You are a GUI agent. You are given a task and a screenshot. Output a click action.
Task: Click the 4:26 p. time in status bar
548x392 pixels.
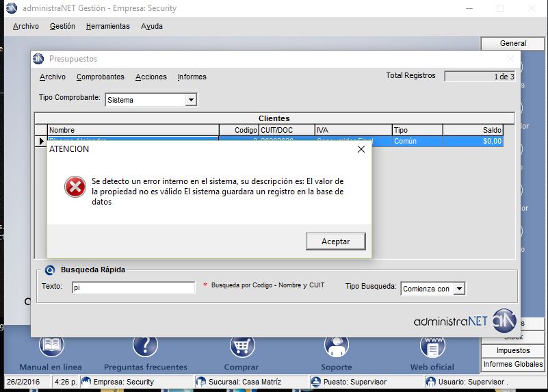[66, 382]
